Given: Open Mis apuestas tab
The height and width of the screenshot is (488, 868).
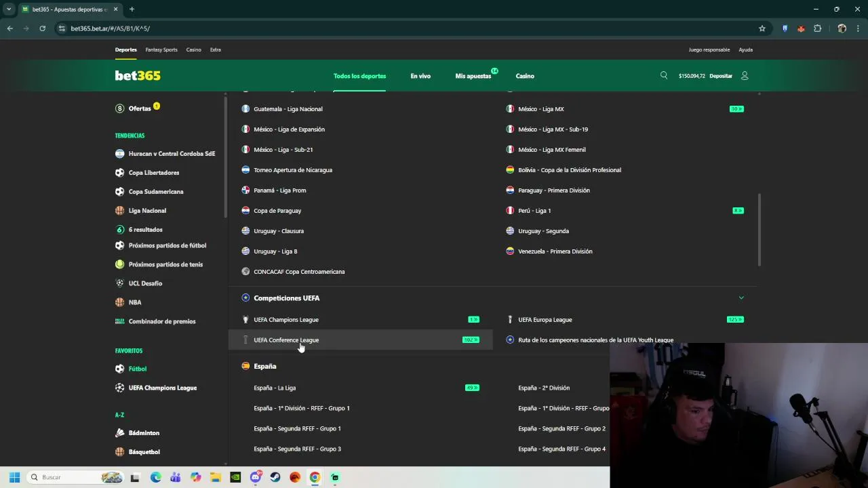Looking at the screenshot, I should pos(473,76).
